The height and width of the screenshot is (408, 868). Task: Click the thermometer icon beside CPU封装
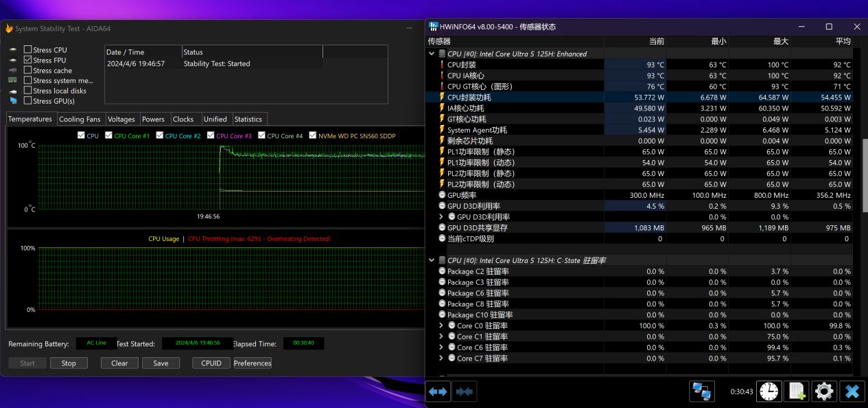click(442, 65)
